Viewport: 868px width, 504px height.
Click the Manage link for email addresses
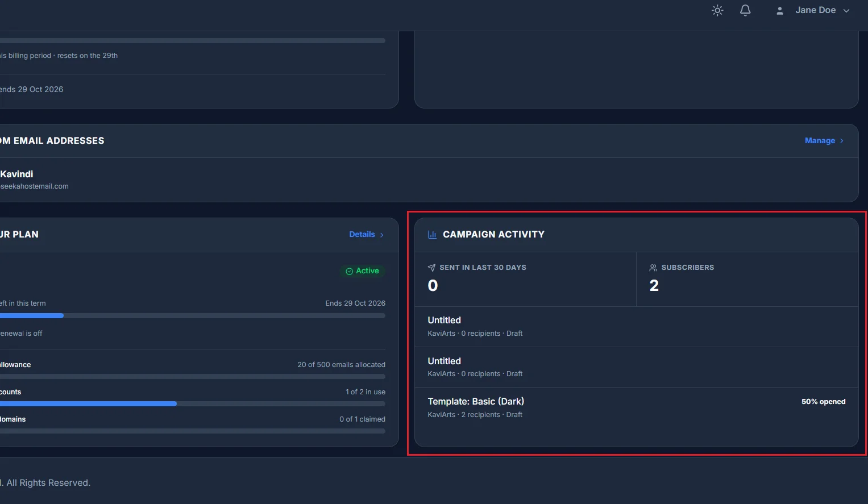pos(820,140)
